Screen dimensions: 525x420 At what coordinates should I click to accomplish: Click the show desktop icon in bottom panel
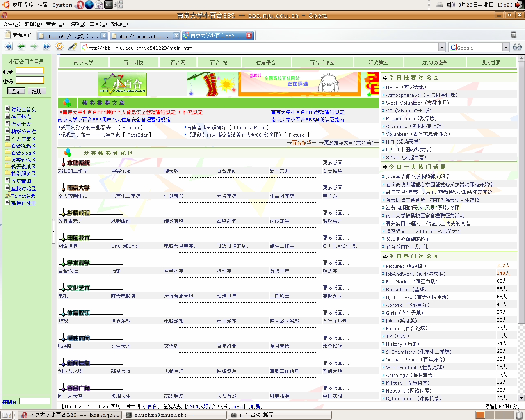7,415
